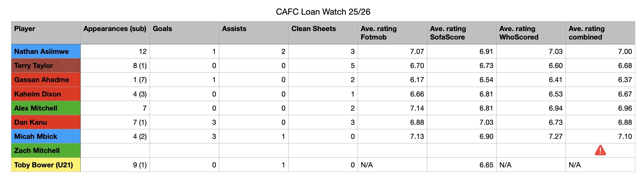Click the Ave. rating combined header
The width and height of the screenshot is (644, 184).
coord(600,33)
